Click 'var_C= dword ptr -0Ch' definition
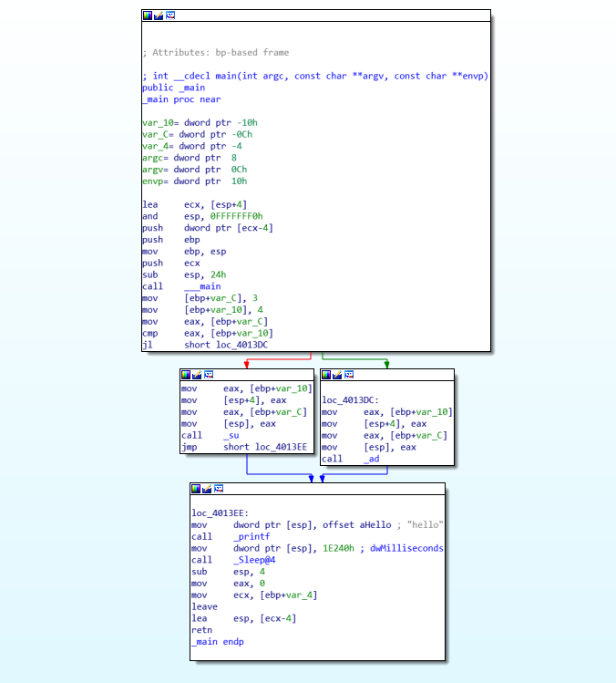Screen dimensions: 616x683 tap(197, 135)
